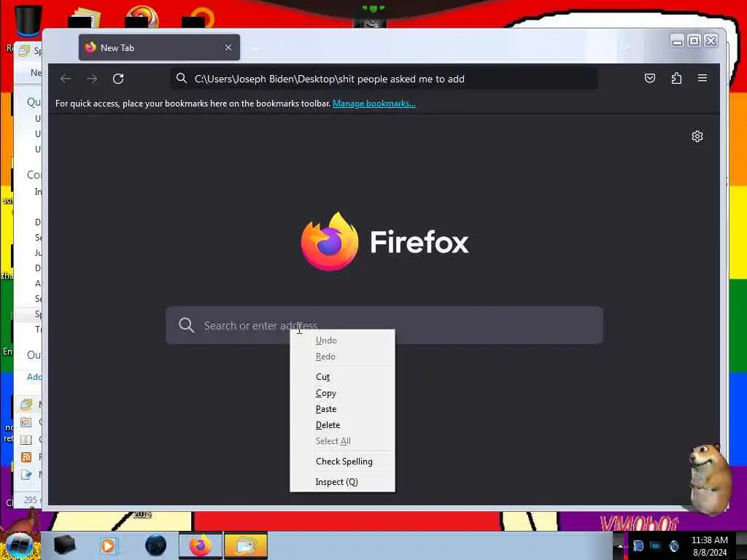The image size is (747, 560).
Task: Click the search magnifier in address bar
Action: pyautogui.click(x=182, y=78)
